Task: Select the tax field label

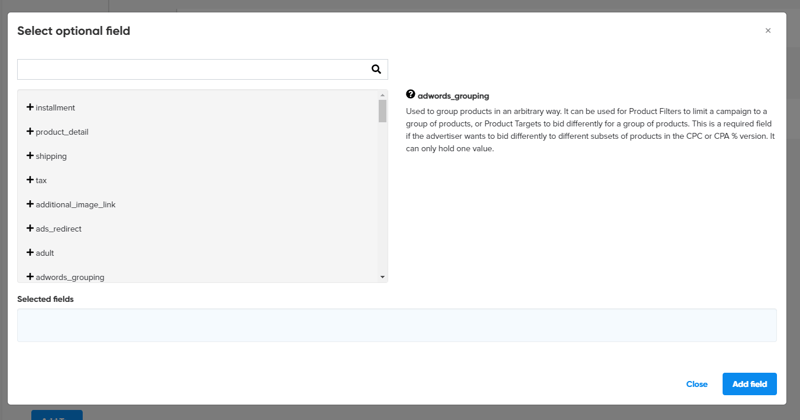Action: click(41, 180)
